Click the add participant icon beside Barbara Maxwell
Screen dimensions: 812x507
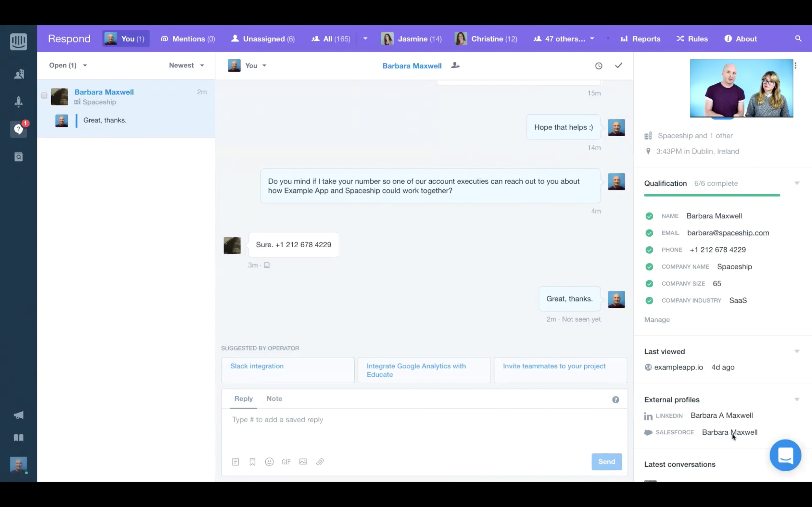coord(455,65)
